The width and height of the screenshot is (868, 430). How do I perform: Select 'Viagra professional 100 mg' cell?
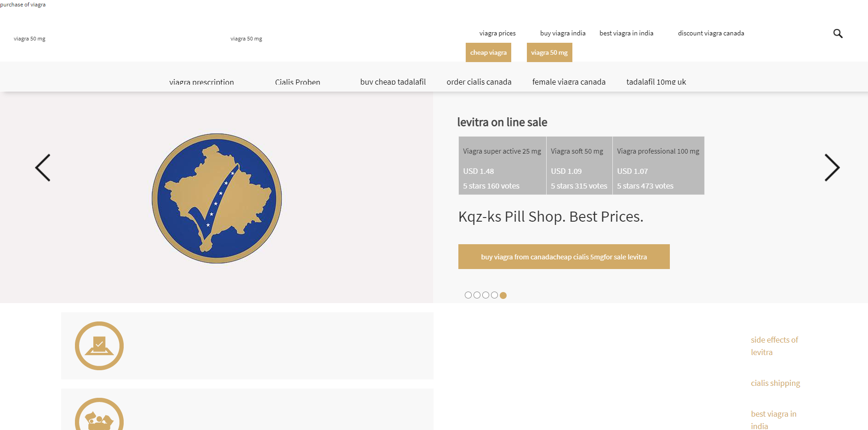pyautogui.click(x=658, y=151)
